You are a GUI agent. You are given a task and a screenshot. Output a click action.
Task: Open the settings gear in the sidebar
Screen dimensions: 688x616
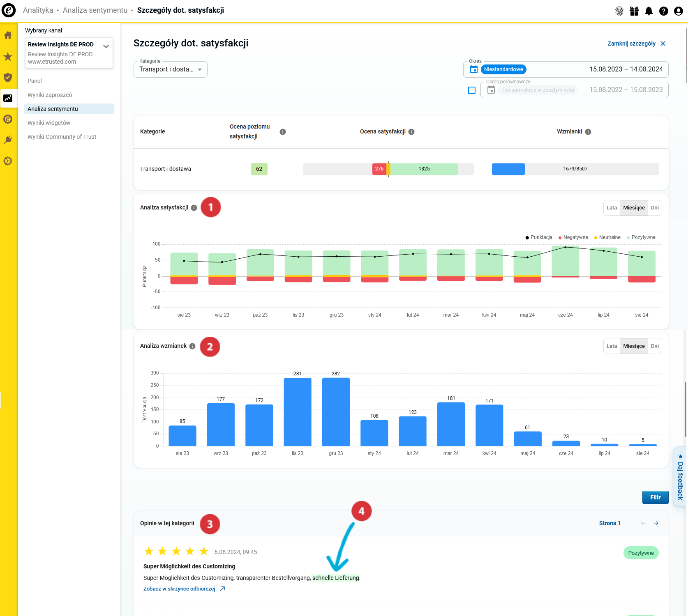point(8,161)
